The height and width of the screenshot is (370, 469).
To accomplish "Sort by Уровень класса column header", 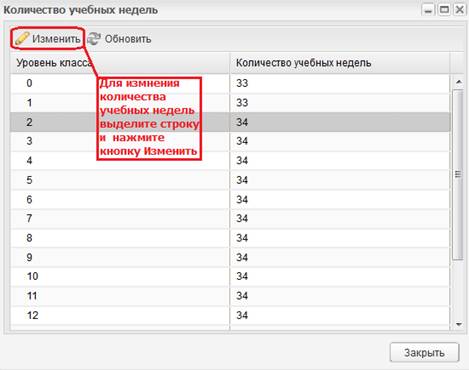I will (120, 63).
